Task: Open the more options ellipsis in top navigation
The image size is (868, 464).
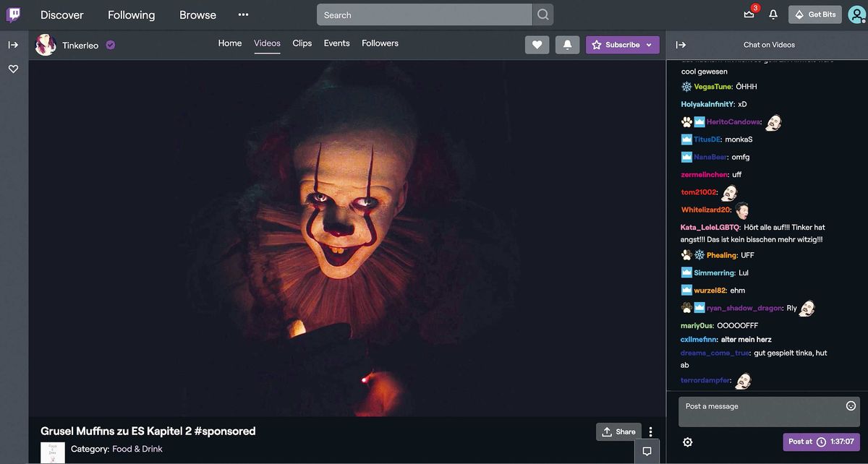Action: (243, 14)
